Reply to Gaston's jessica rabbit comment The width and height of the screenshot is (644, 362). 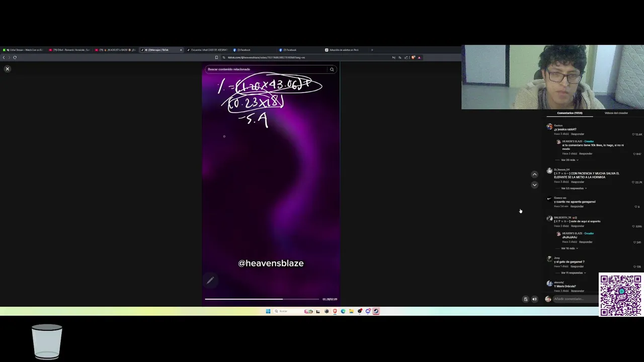[x=578, y=134]
